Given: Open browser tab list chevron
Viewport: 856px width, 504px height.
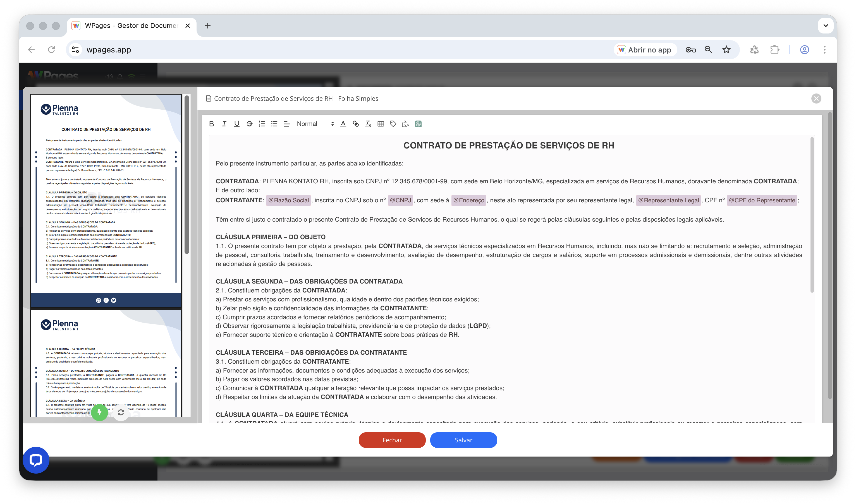Looking at the screenshot, I should [825, 26].
